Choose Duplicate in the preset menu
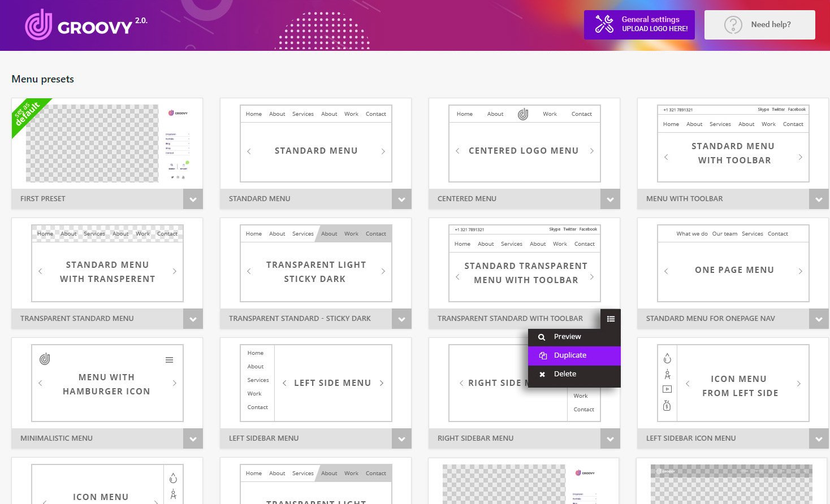 (x=570, y=355)
